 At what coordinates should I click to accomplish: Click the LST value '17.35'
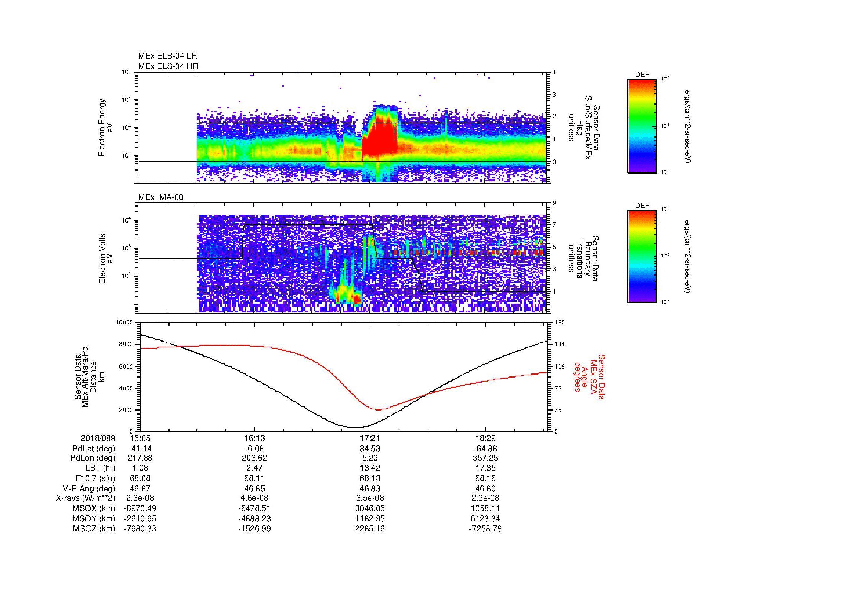point(485,468)
